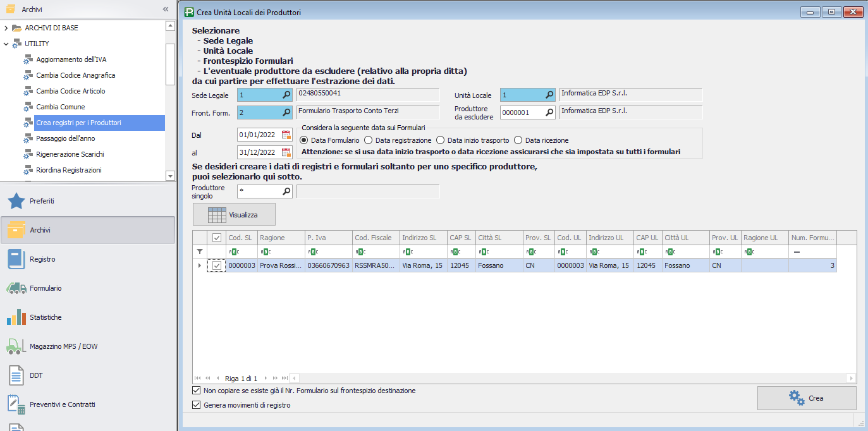
Task: Toggle the Prova Rossi row checkbox
Action: click(217, 266)
